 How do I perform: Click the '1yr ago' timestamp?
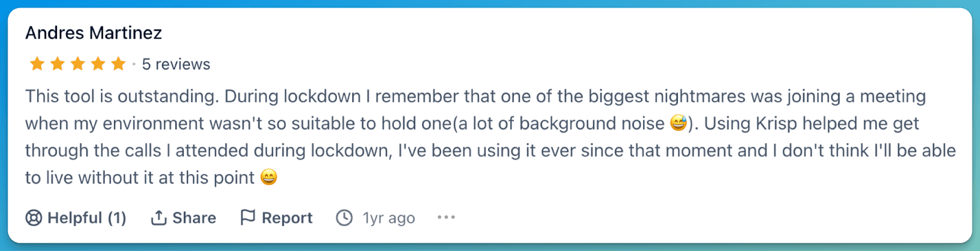click(388, 218)
